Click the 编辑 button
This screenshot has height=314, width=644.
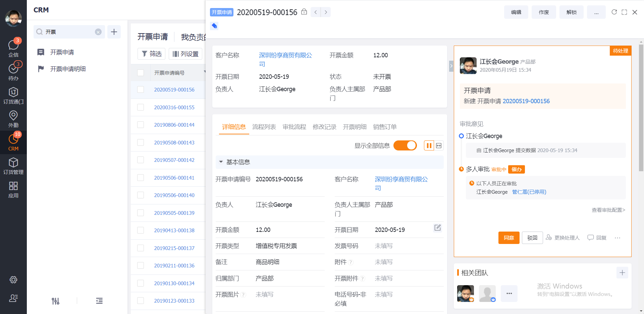516,12
